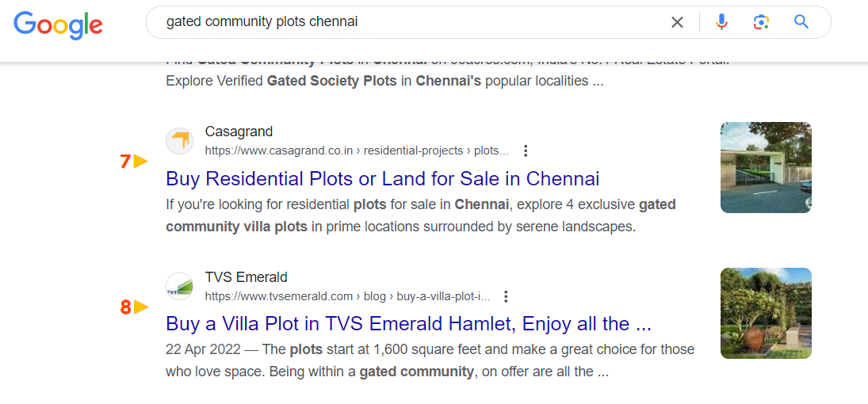Open the Casagrand gated entrance thumbnail
This screenshot has width=868, height=404.
(765, 167)
